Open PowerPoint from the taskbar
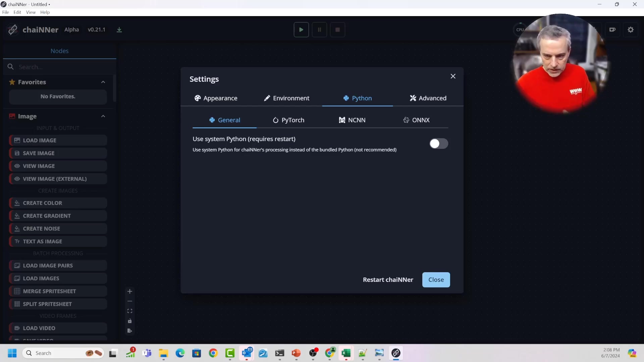The image size is (644, 362). [296, 353]
